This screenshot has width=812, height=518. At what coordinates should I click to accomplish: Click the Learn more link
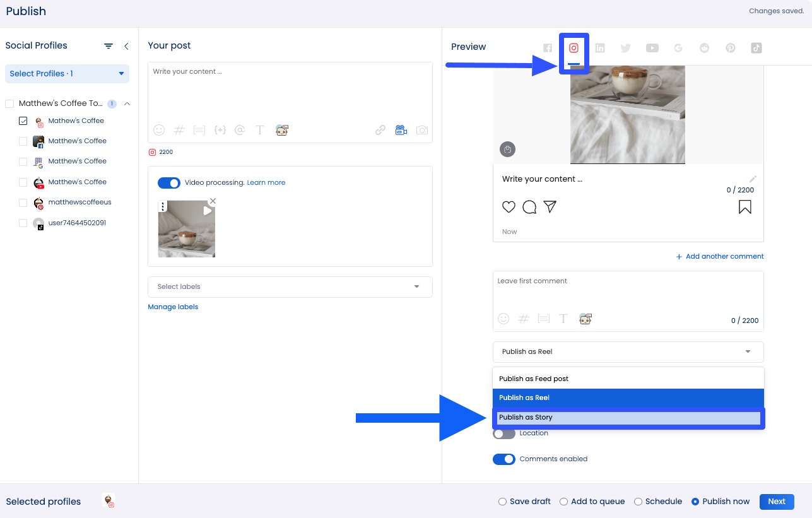(266, 182)
